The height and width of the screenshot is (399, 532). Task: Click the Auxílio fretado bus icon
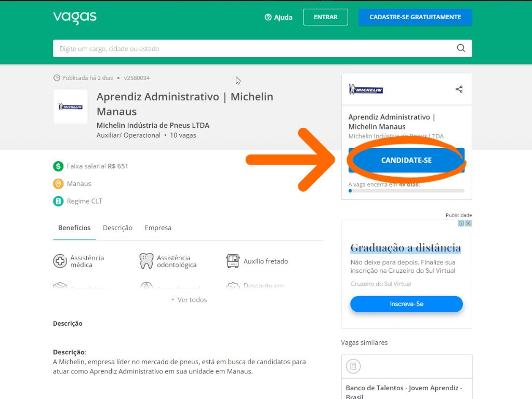pyautogui.click(x=233, y=261)
